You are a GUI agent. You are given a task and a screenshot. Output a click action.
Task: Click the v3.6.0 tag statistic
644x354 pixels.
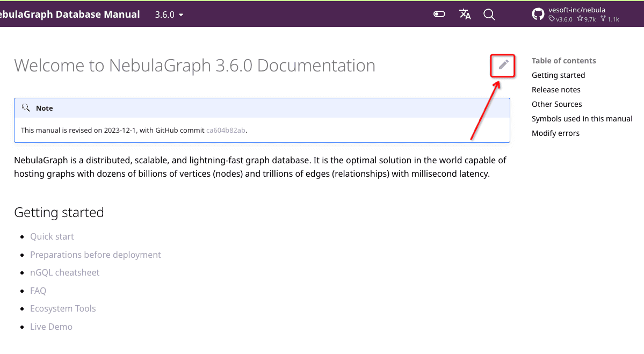[560, 19]
